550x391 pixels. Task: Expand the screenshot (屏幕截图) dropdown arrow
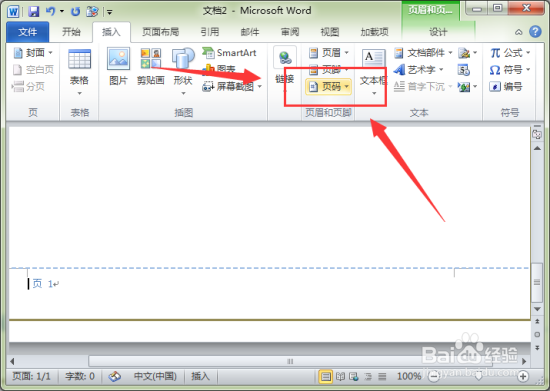(x=260, y=86)
